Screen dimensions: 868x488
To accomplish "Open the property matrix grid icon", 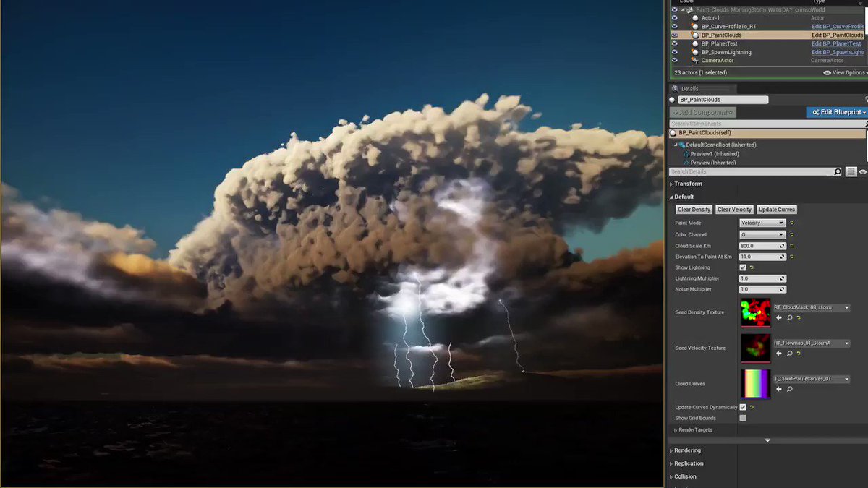I will (851, 172).
